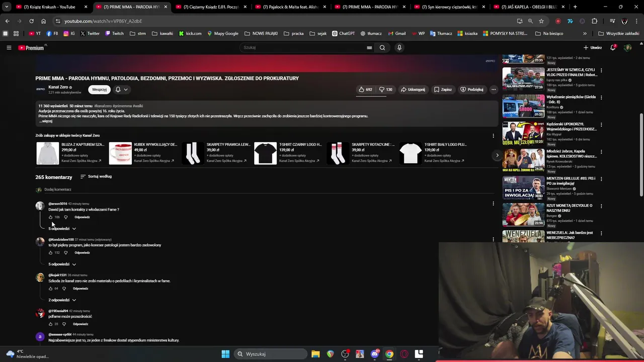Open Wenezuela recommended video thumbnail
The image size is (644, 362).
coord(523,236)
